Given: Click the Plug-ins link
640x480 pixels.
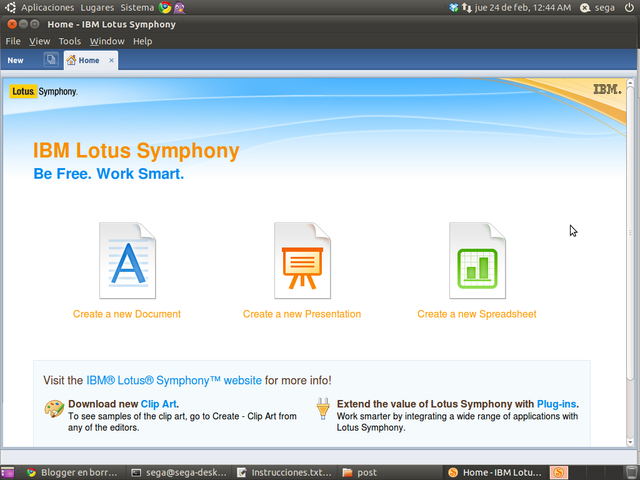Looking at the screenshot, I should pyautogui.click(x=556, y=404).
